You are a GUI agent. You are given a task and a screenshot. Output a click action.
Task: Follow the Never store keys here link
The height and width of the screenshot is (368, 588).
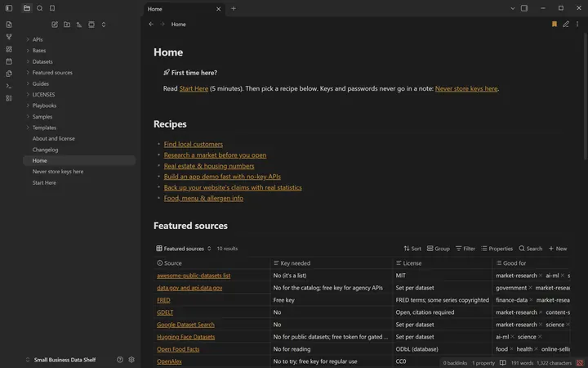[466, 88]
